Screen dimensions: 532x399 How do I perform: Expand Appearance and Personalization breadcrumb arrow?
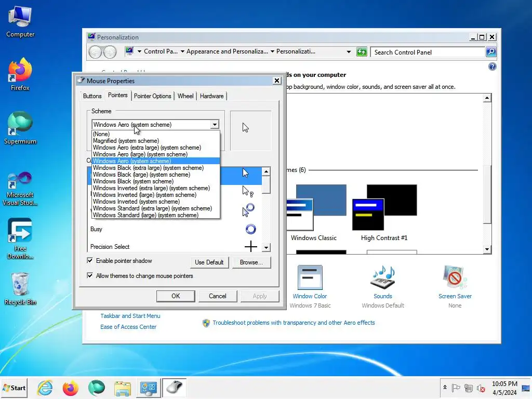[x=272, y=51]
